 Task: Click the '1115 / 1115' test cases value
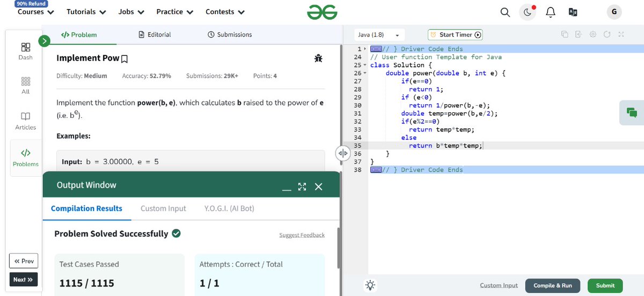87,283
